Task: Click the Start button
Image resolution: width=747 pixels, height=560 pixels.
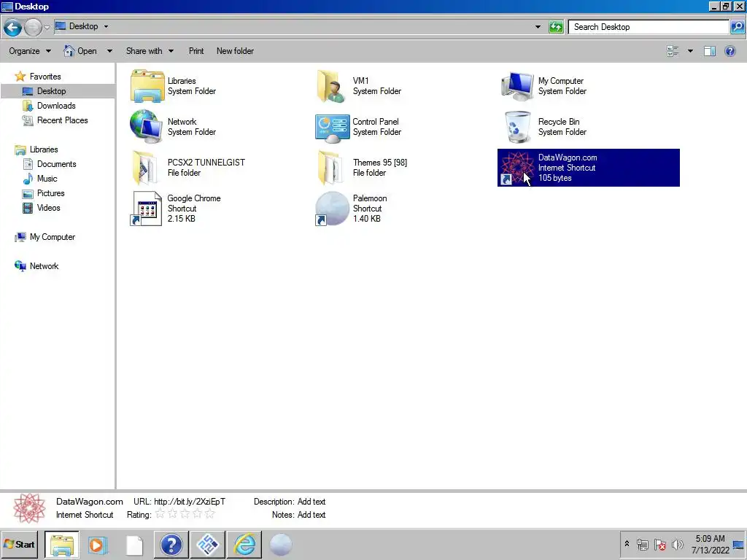Action: click(20, 544)
